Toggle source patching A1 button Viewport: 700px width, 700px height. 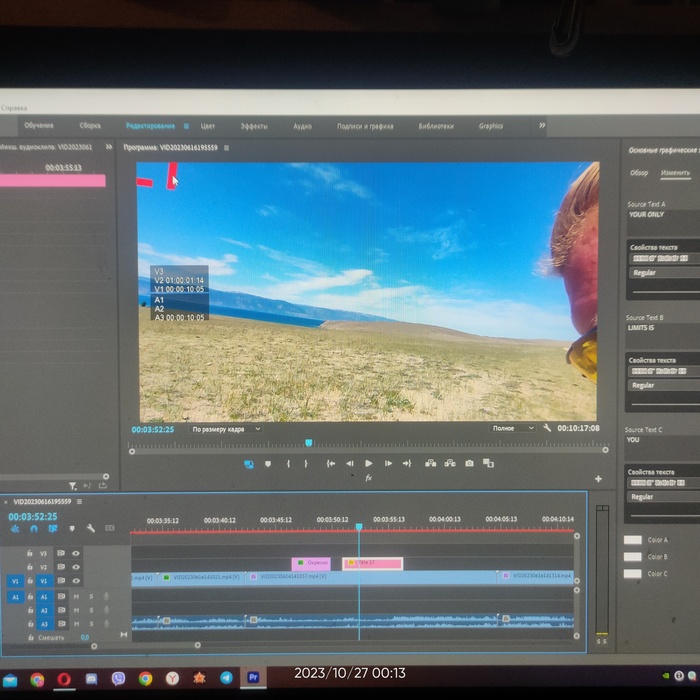[15, 597]
